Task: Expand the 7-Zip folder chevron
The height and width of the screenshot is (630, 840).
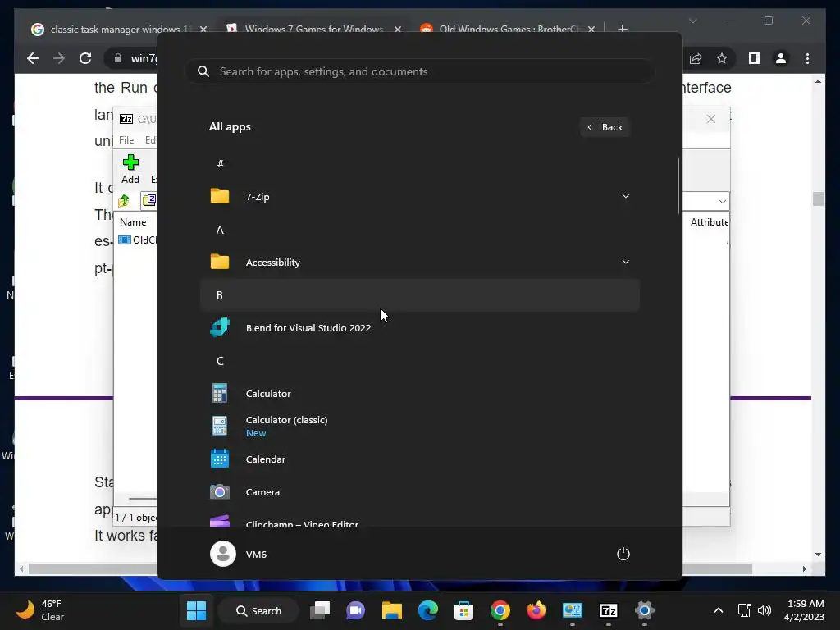Action: (x=625, y=196)
